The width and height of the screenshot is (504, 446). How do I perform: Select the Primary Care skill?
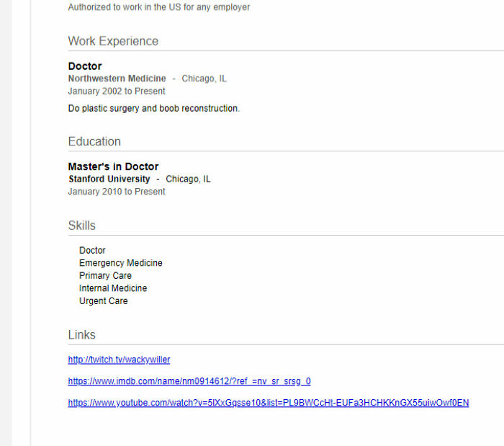(x=105, y=276)
